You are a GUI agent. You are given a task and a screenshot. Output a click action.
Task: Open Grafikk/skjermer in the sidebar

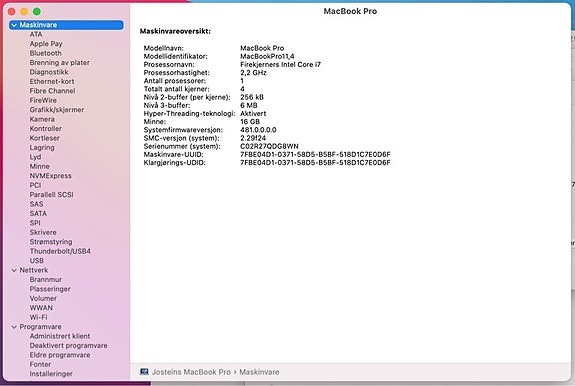57,110
